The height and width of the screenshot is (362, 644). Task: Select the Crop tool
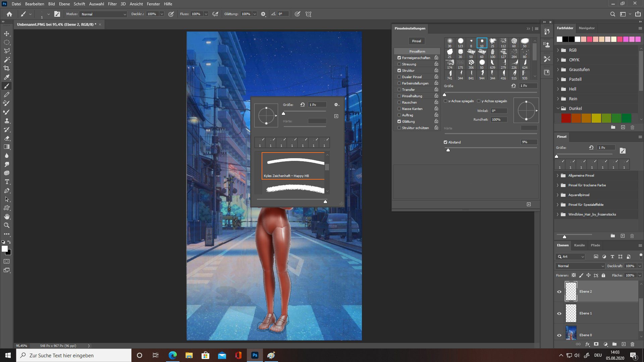click(7, 68)
